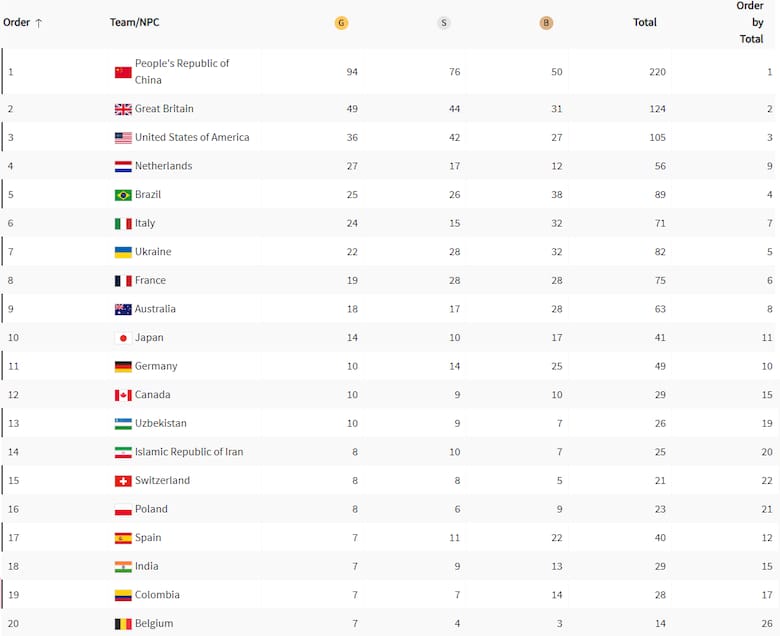The height and width of the screenshot is (636, 780).
Task: Open United States of America team link
Action: click(192, 137)
